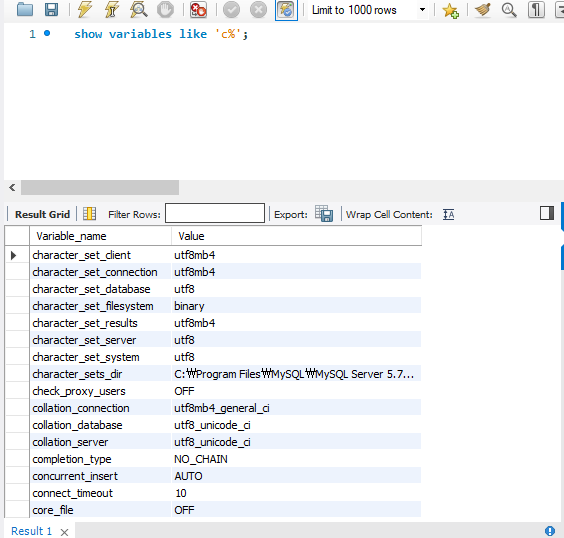Open SQL script file folder icon
The width and height of the screenshot is (564, 538).
[x=25, y=9]
